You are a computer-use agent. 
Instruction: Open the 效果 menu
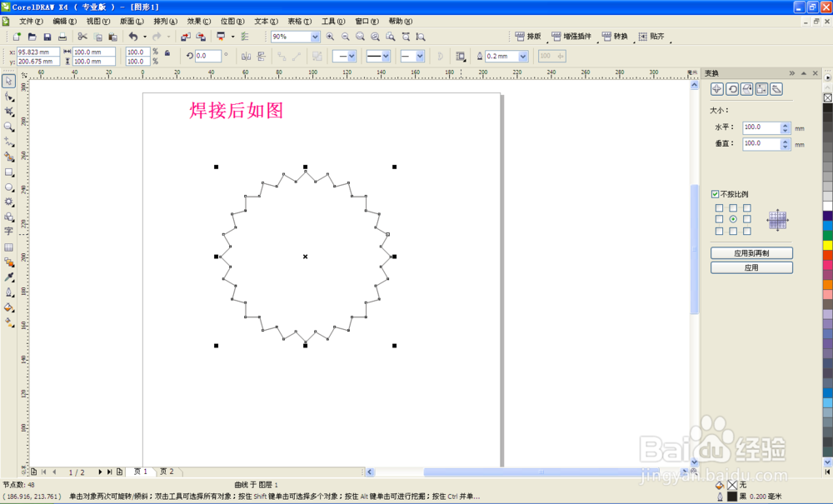[x=196, y=21]
